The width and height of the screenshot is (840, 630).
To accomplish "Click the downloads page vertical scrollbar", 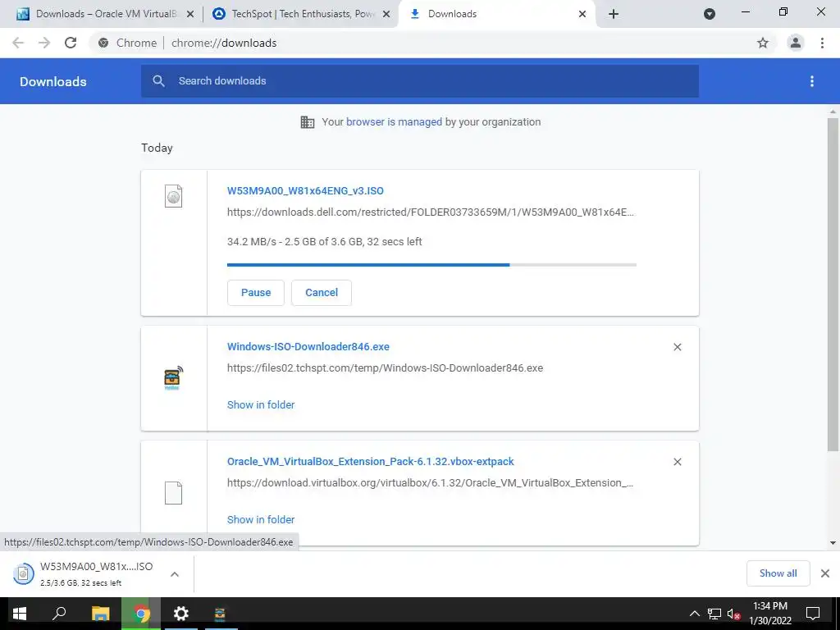I will (833, 284).
